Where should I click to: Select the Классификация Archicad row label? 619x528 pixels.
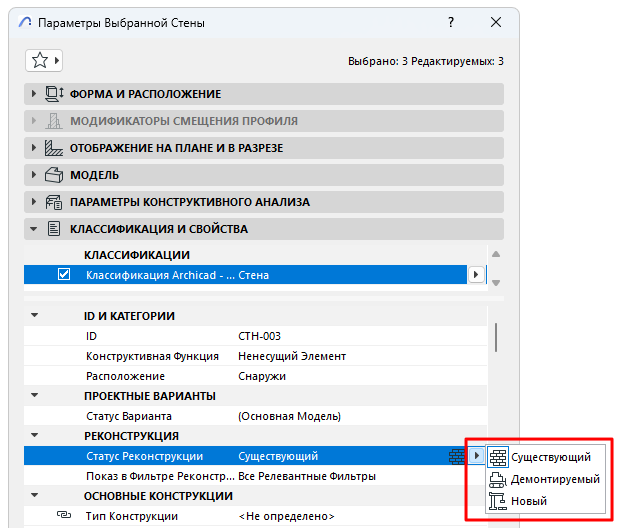coord(161,275)
